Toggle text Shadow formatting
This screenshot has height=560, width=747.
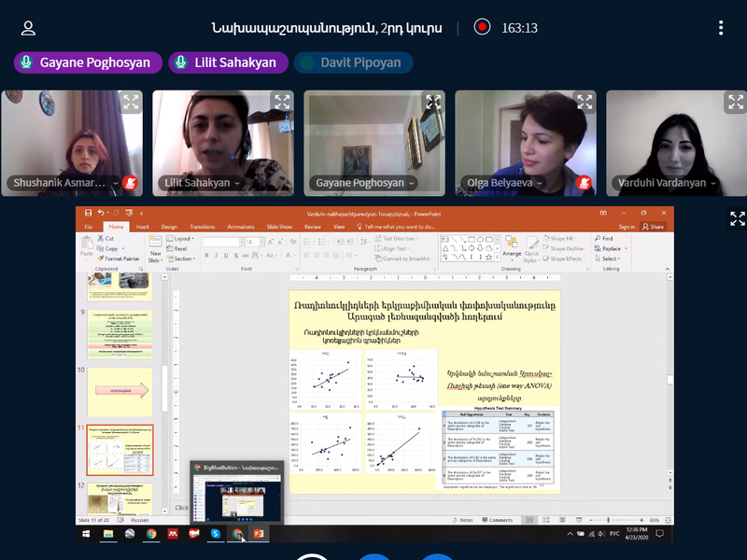[x=236, y=255]
